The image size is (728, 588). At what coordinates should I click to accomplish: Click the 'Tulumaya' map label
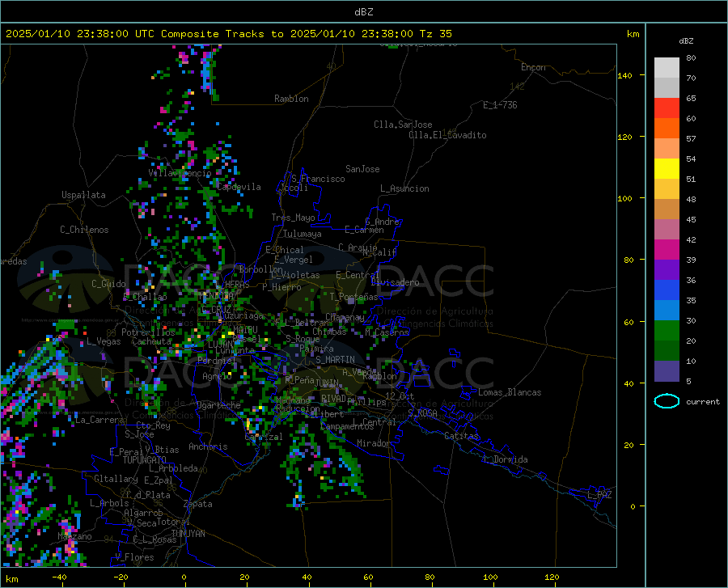(302, 234)
